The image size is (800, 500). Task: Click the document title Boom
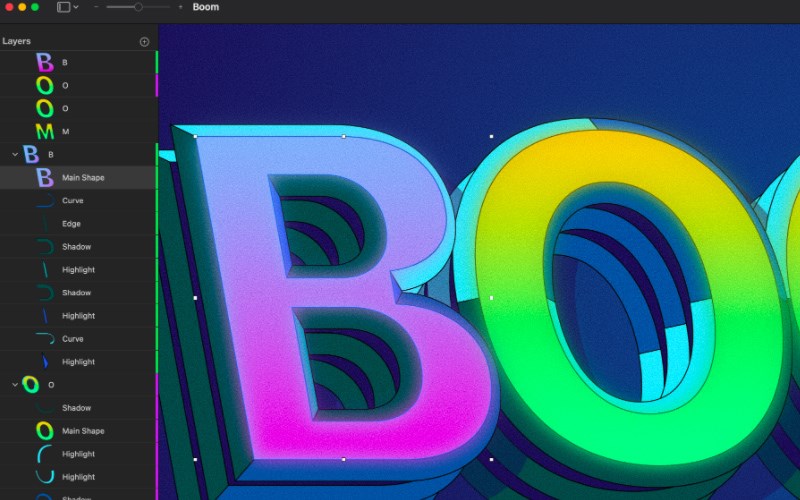(206, 7)
